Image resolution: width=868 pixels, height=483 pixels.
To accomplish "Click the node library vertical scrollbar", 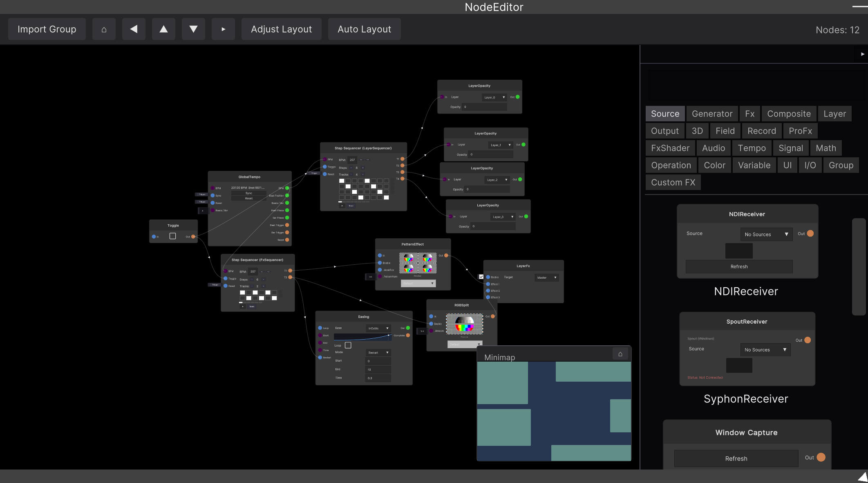I will pos(859,266).
